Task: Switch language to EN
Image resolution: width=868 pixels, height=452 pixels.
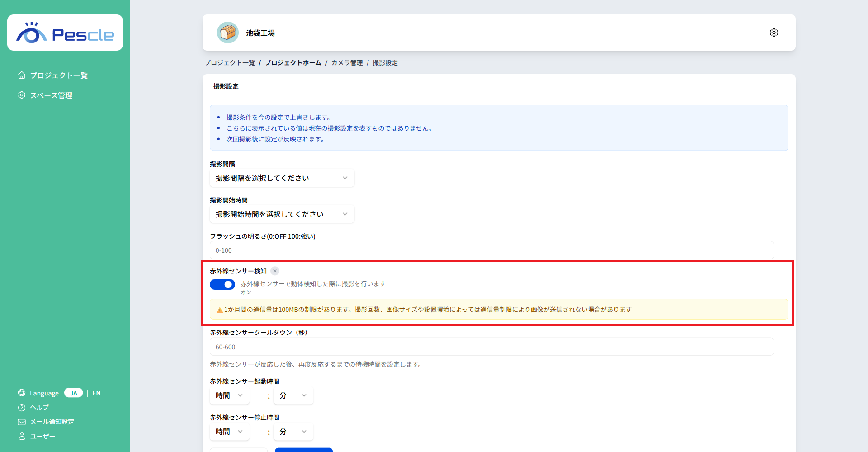Action: click(x=96, y=393)
